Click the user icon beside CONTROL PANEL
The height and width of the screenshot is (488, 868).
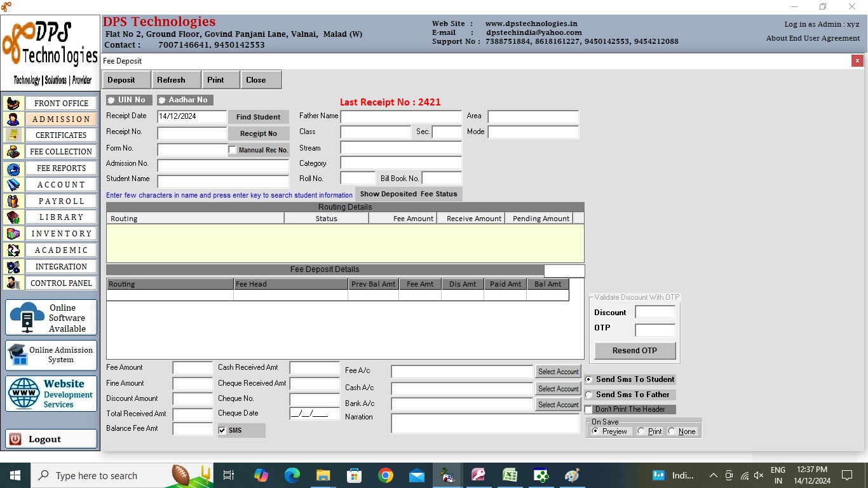click(13, 283)
